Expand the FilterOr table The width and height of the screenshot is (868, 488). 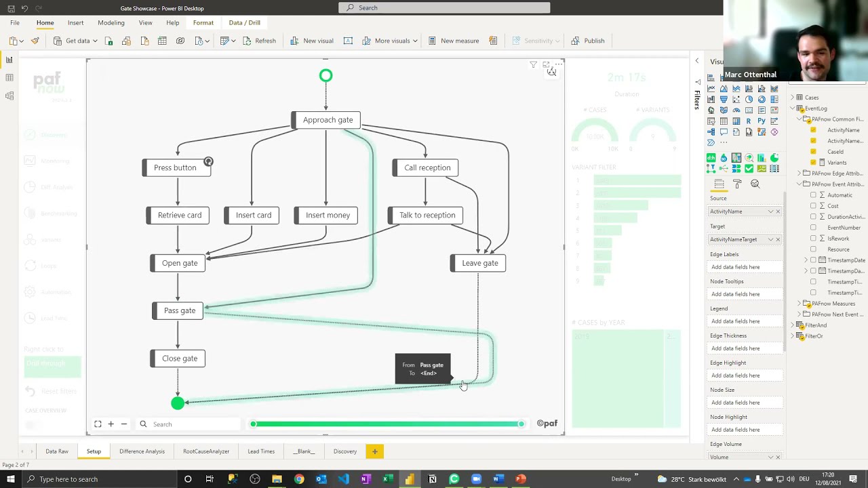(x=792, y=336)
